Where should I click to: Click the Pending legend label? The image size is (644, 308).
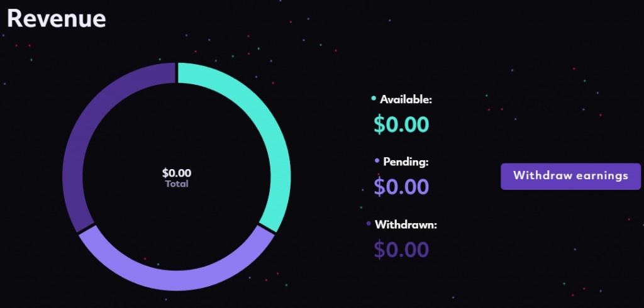click(x=406, y=162)
